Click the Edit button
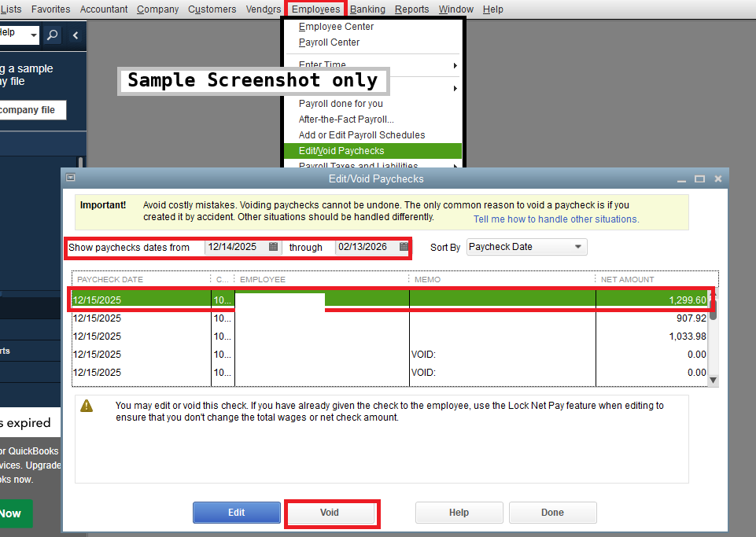 tap(236, 513)
